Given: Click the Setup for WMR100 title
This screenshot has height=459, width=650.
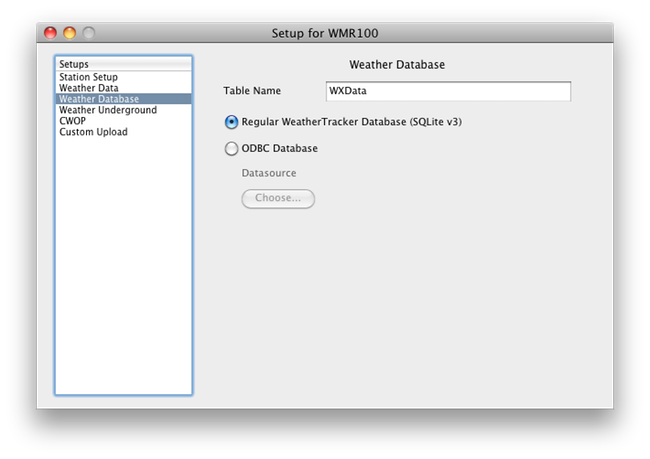Looking at the screenshot, I should click(x=325, y=33).
